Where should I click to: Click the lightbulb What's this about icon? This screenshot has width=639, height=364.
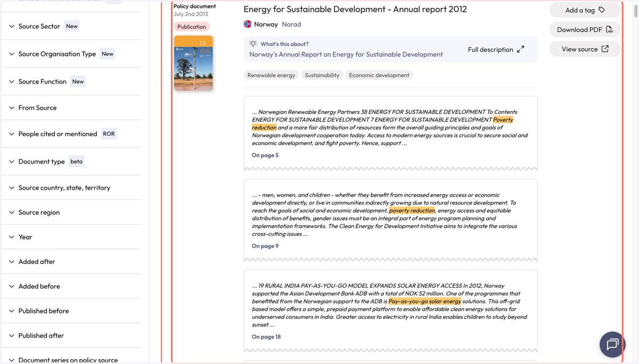(253, 44)
